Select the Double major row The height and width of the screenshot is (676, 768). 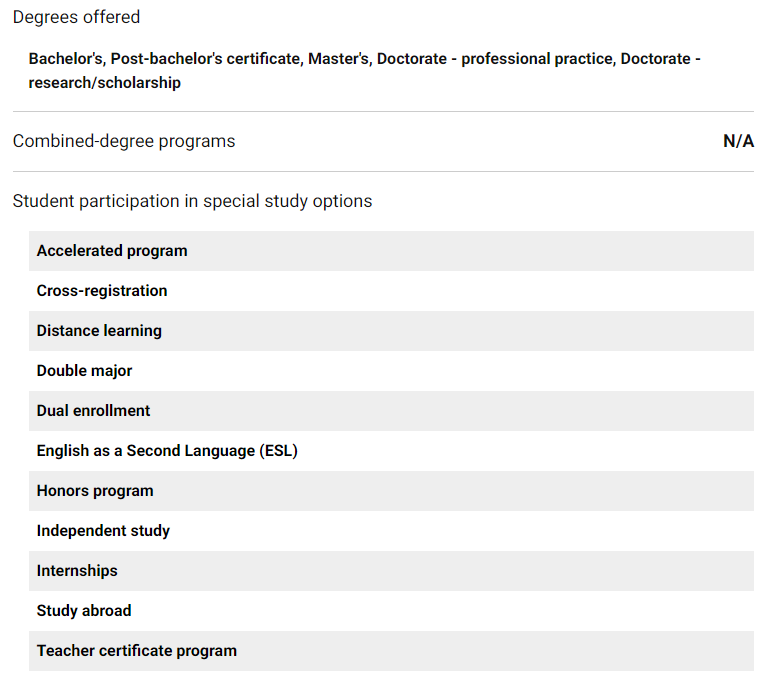(x=85, y=371)
